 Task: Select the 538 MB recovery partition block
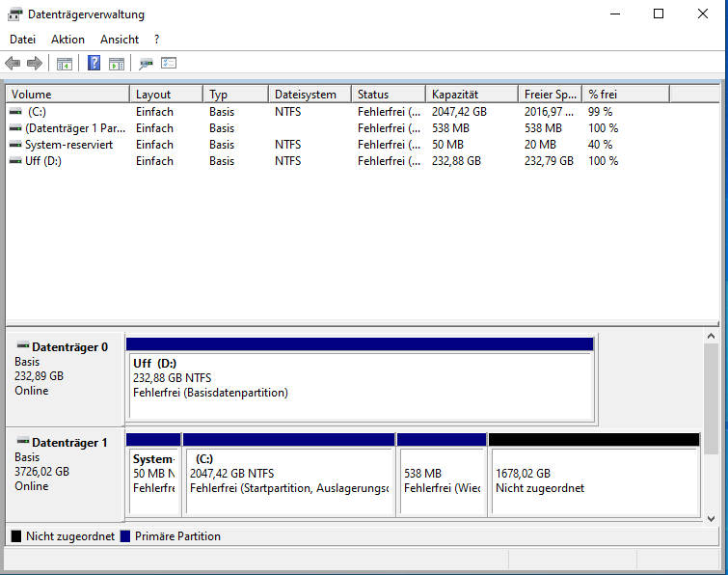click(x=442, y=475)
